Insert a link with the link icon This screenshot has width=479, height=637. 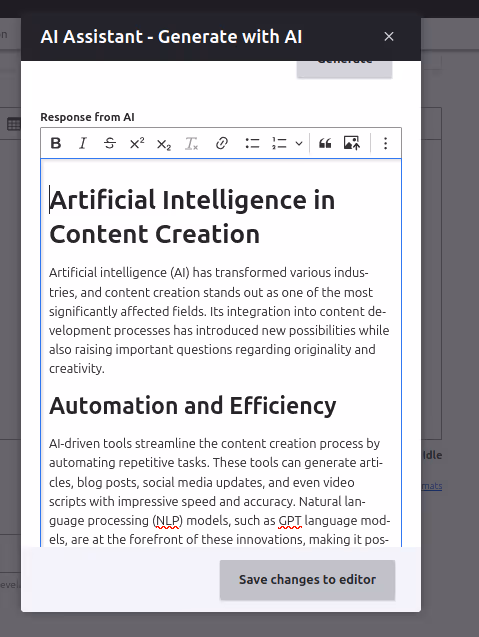[221, 143]
